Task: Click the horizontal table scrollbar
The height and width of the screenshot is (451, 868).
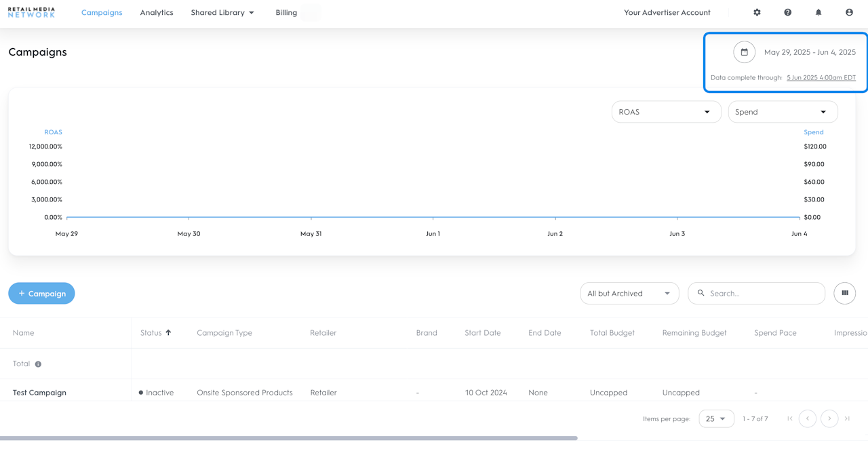Action: [288, 438]
